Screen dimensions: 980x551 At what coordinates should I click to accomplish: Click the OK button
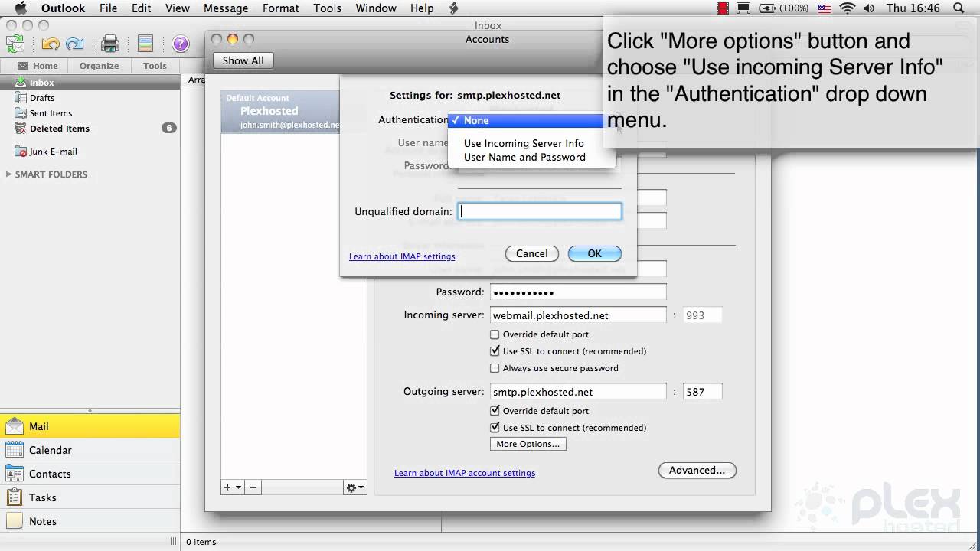point(595,253)
